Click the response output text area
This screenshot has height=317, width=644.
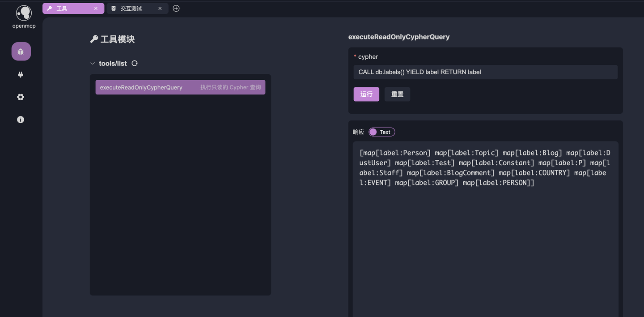[x=485, y=229]
